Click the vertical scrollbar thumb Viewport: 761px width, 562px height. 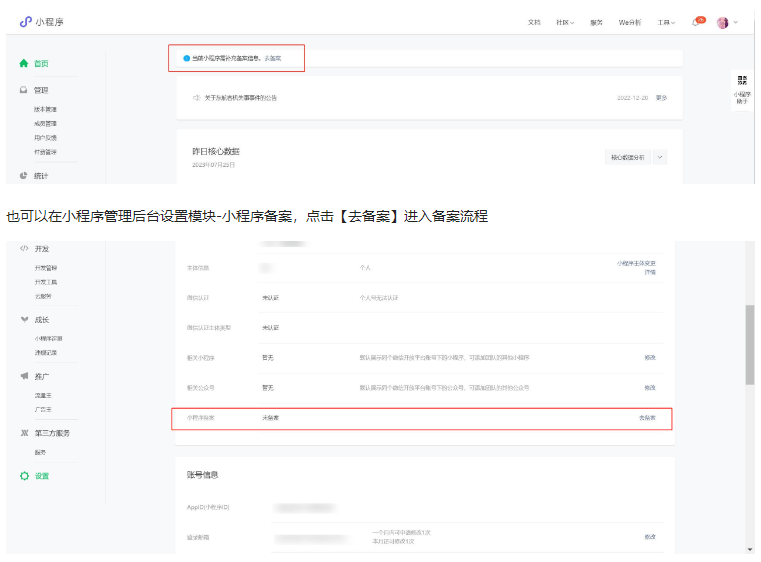pyautogui.click(x=750, y=345)
